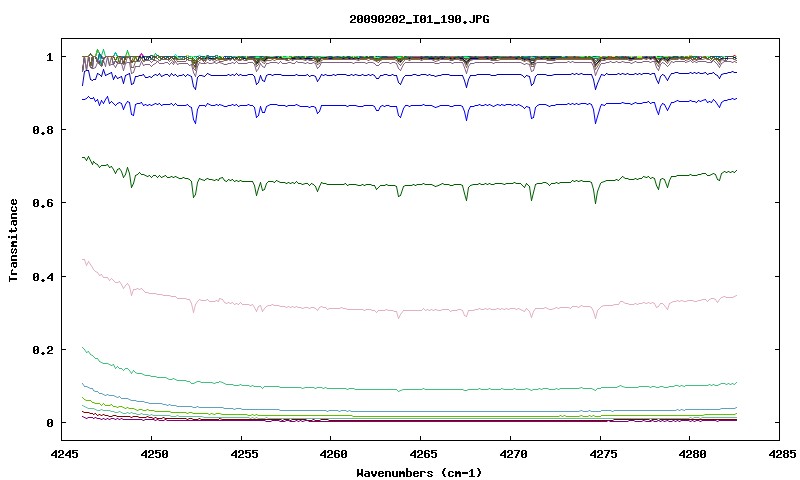The height and width of the screenshot is (480, 800).
Task: Click the y-axis tick label 0.2
Action: point(43,350)
